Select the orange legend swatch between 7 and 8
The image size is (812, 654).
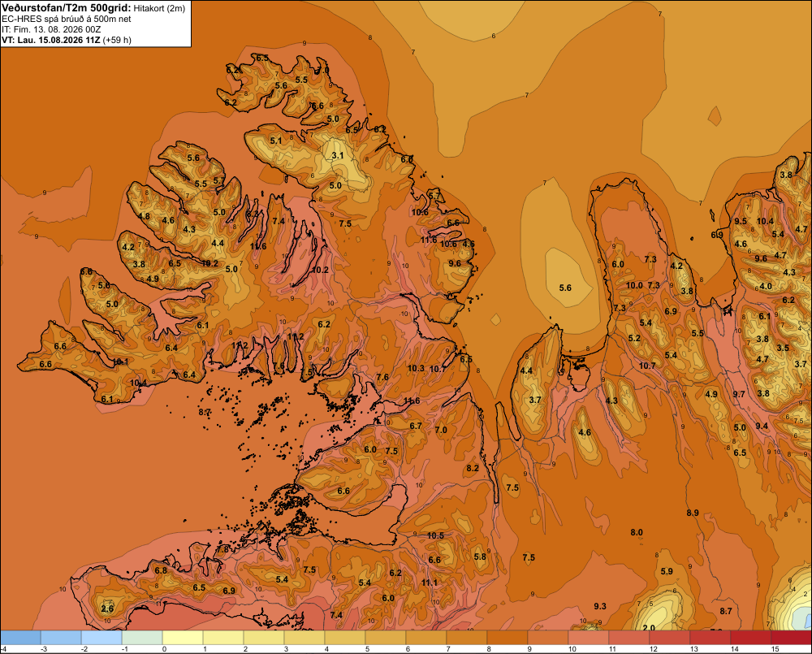click(467, 638)
